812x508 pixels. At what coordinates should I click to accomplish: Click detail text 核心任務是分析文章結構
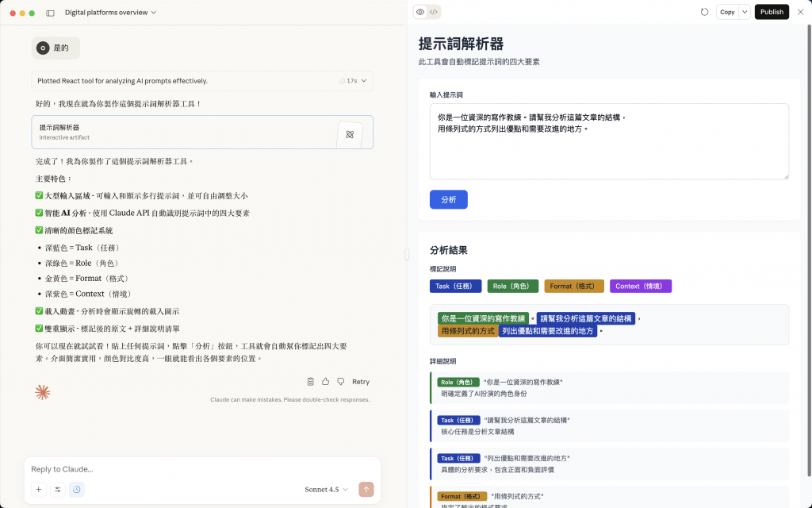(x=477, y=431)
